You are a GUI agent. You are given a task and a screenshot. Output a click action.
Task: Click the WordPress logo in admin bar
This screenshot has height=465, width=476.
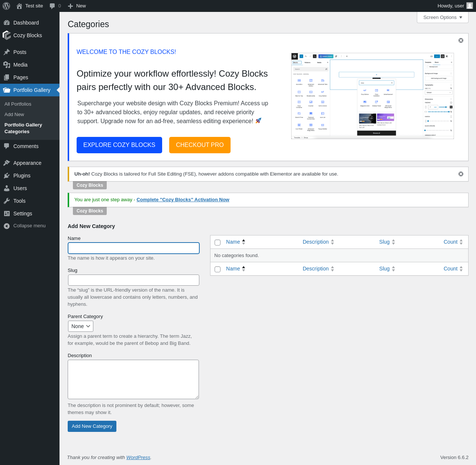6,6
